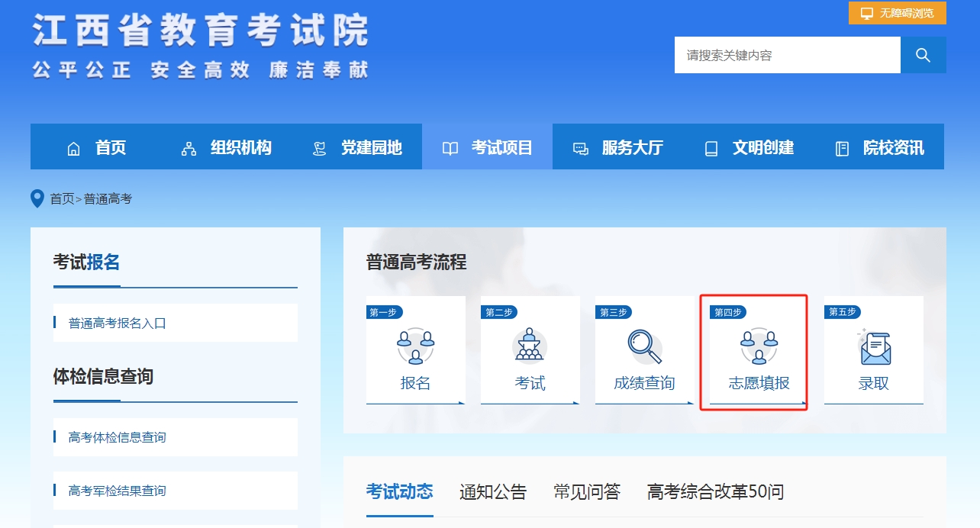
Task: Click the 考试报名 section heading
Action: 87,262
